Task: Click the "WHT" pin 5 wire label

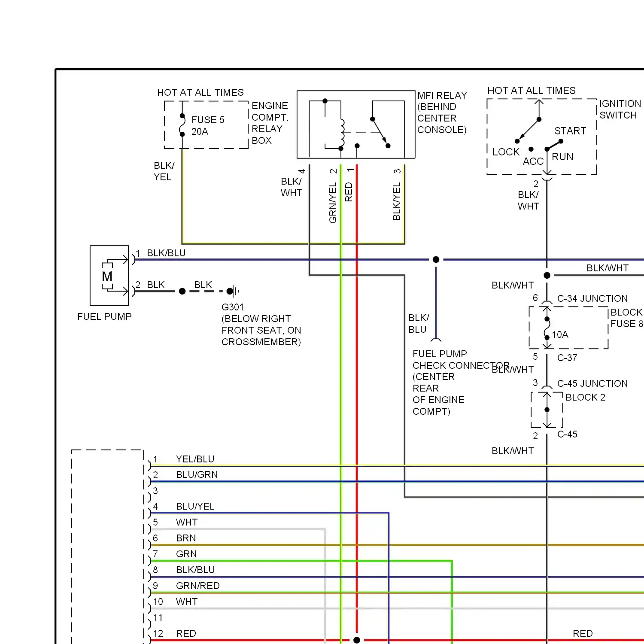Action: pyautogui.click(x=187, y=522)
